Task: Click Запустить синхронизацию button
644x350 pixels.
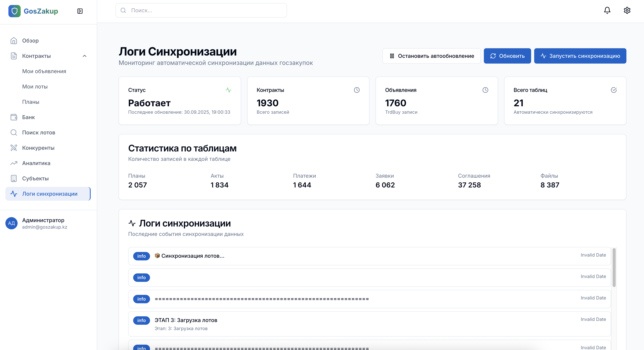Action: pos(580,56)
